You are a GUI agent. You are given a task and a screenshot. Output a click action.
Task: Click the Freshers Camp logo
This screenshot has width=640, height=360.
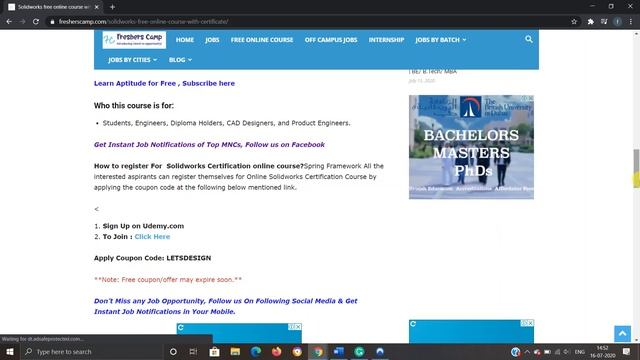click(134, 40)
